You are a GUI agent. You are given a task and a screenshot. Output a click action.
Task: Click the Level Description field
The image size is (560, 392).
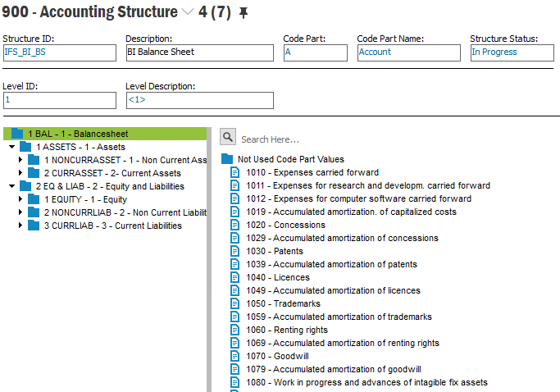[199, 100]
